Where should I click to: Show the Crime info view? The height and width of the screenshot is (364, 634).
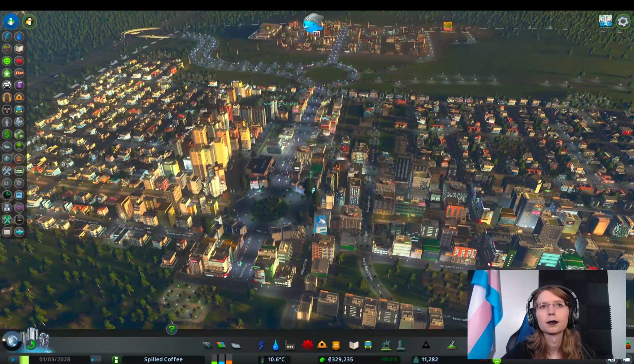[7, 110]
